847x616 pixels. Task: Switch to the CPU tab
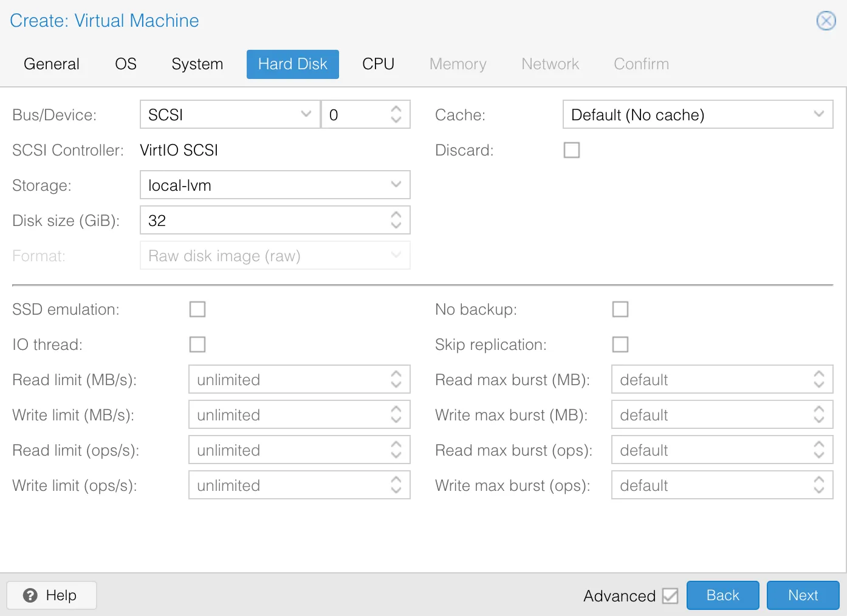(378, 64)
